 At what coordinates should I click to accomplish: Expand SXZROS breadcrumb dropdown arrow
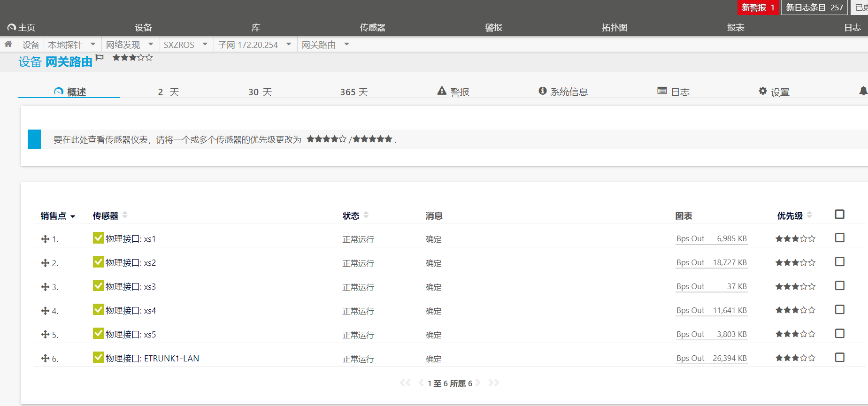205,44
